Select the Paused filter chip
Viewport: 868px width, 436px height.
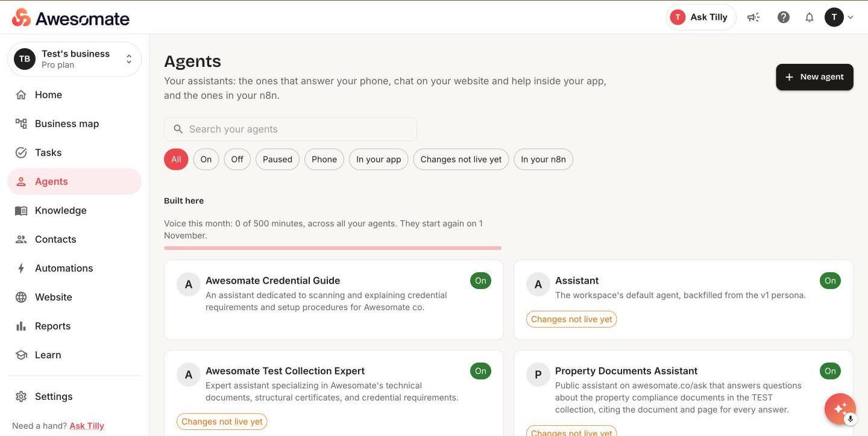coord(277,160)
